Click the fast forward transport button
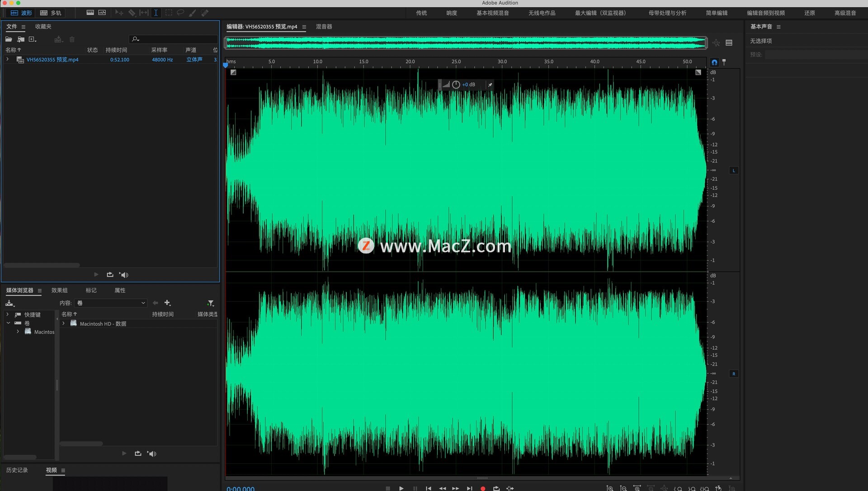The image size is (868, 491). (x=456, y=488)
